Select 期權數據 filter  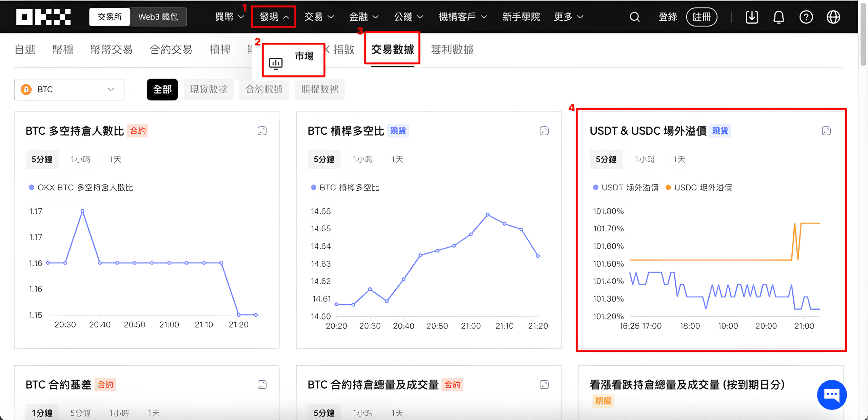tap(320, 90)
